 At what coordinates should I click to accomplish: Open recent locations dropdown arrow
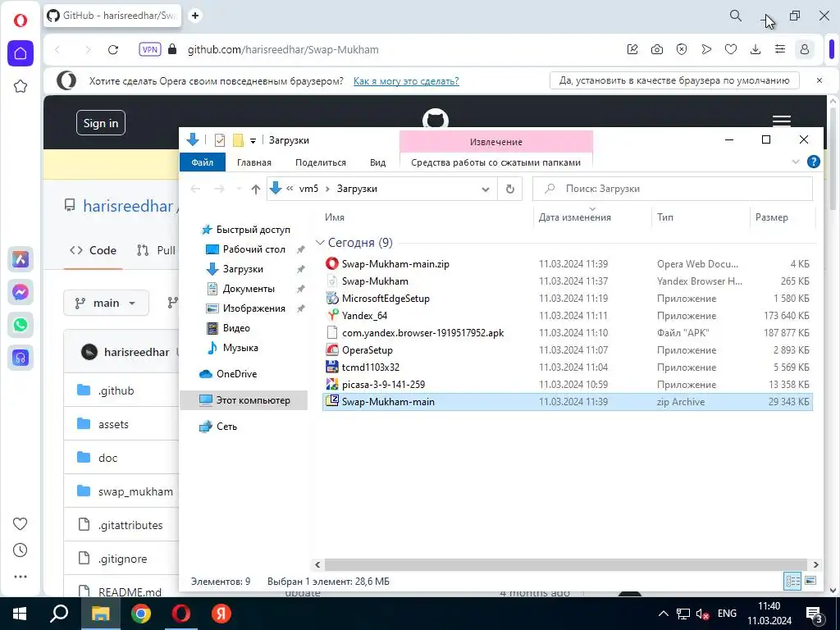click(x=239, y=189)
